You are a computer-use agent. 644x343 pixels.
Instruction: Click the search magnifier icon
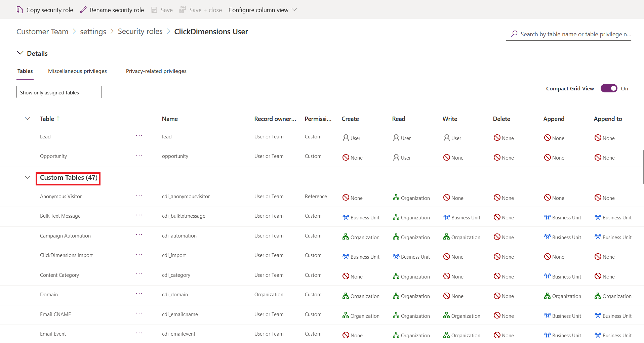pos(514,34)
